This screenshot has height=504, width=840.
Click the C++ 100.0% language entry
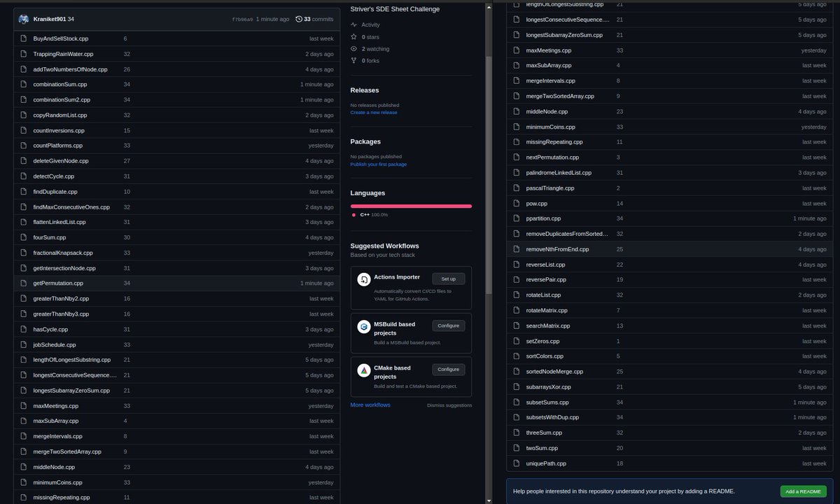point(370,214)
